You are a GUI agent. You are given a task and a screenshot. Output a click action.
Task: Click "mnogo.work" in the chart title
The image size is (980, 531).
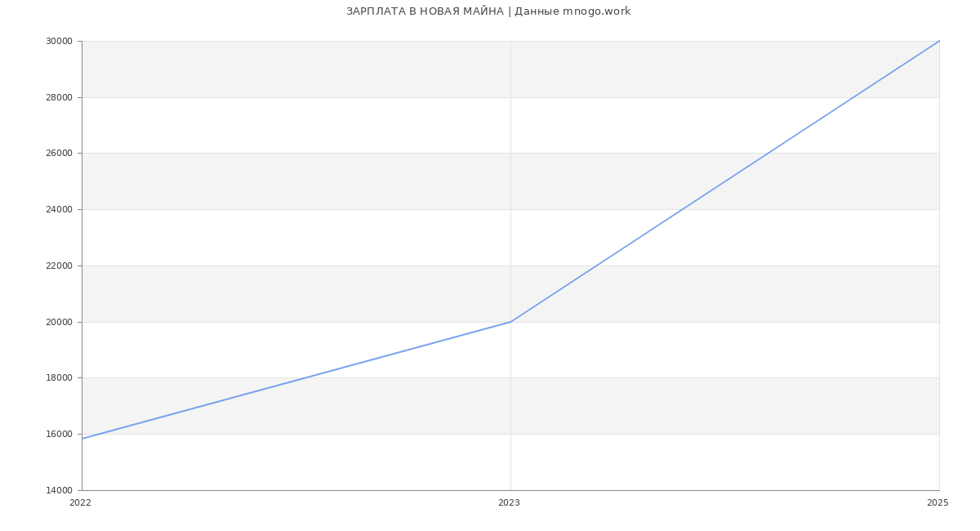pos(596,11)
